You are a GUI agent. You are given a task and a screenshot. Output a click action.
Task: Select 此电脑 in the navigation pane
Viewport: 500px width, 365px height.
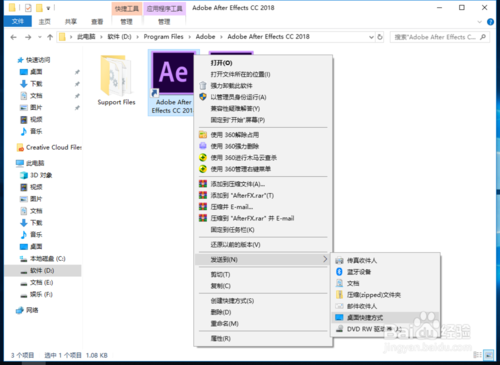(30, 163)
